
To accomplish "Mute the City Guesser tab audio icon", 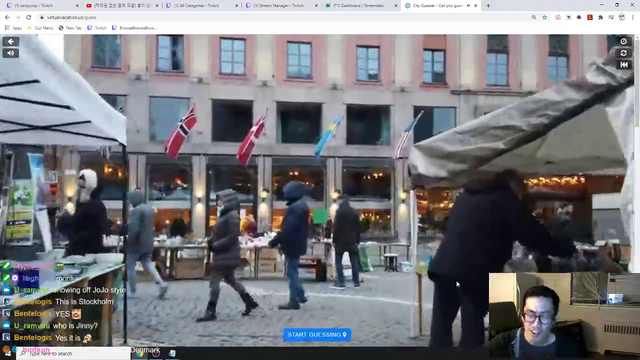I will 468,6.
